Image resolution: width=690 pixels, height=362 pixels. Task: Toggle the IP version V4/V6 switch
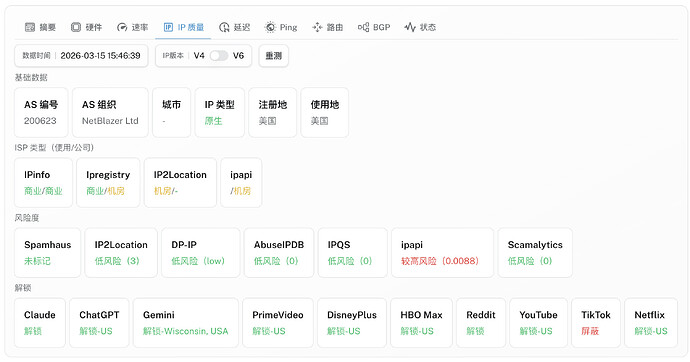(x=219, y=55)
